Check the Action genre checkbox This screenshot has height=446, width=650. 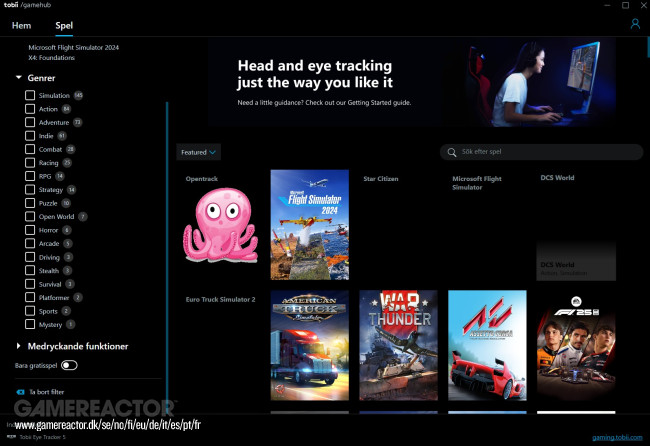pyautogui.click(x=30, y=109)
